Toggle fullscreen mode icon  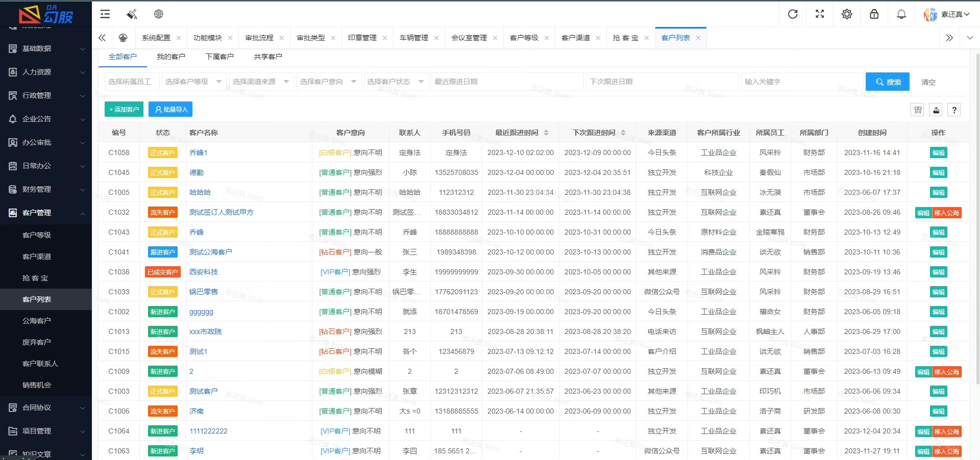click(820, 14)
